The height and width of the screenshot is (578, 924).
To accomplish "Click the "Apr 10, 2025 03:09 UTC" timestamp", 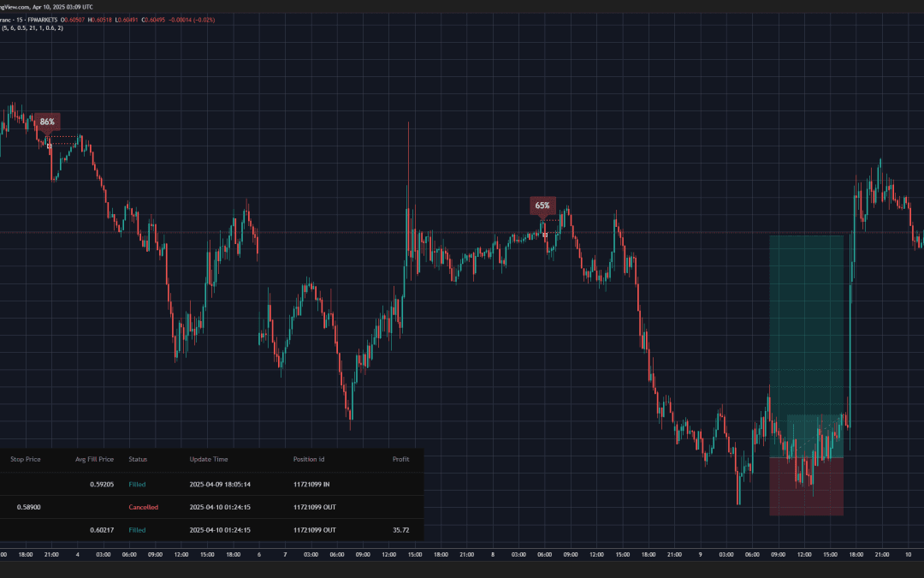I will pyautogui.click(x=63, y=7).
